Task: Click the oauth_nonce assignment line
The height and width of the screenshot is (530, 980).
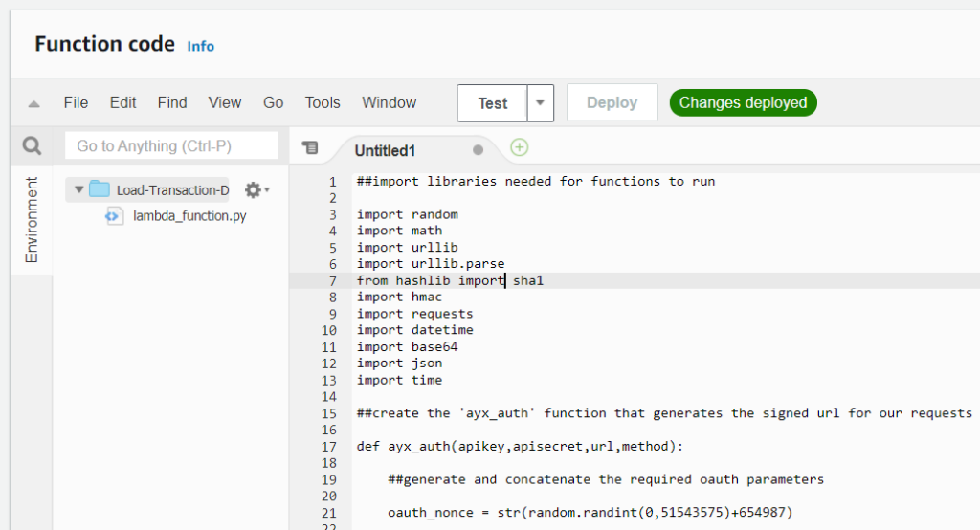Action: 590,513
